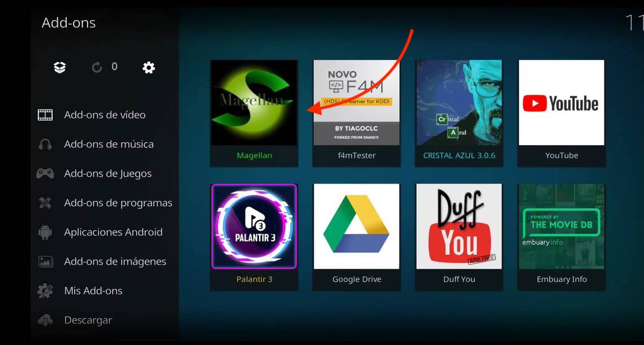Open the f4mTester add-on thumbnail
Viewport: 644px width, 345px height.
point(357,103)
